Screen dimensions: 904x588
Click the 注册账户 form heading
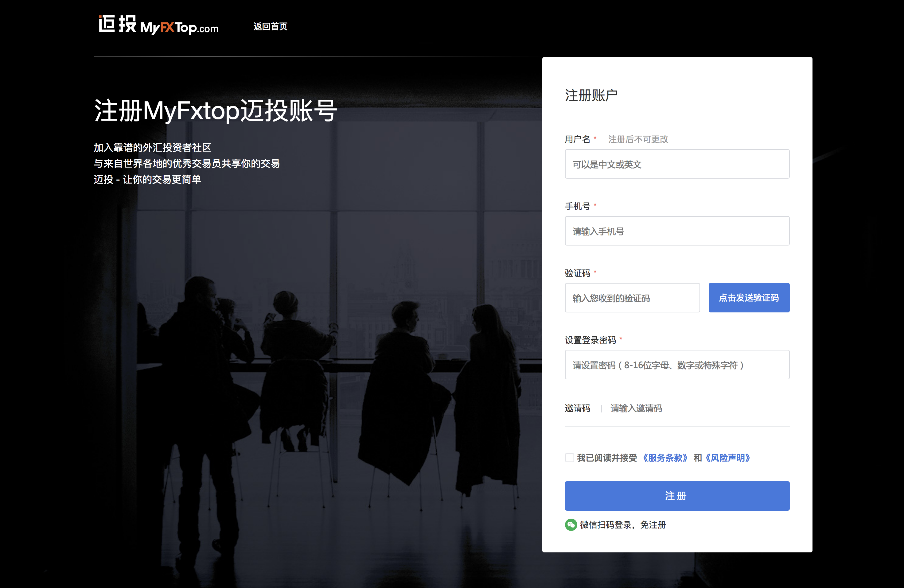point(591,95)
